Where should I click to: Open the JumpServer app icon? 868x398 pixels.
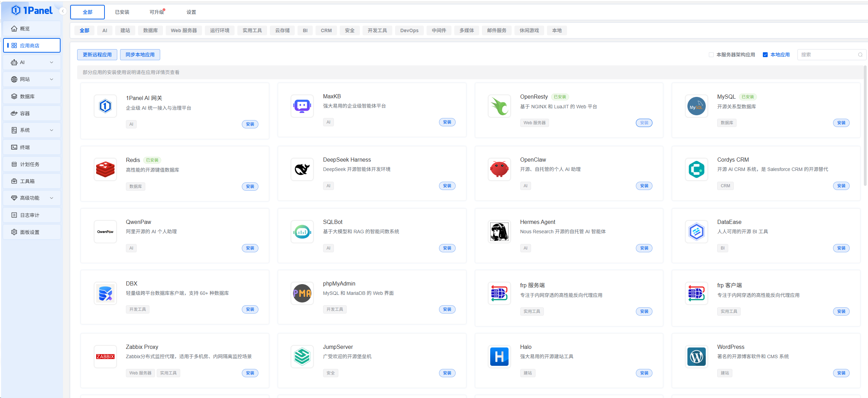point(302,356)
